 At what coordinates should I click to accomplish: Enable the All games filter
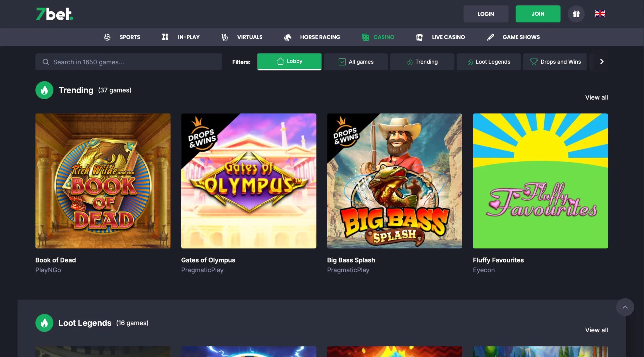(356, 62)
